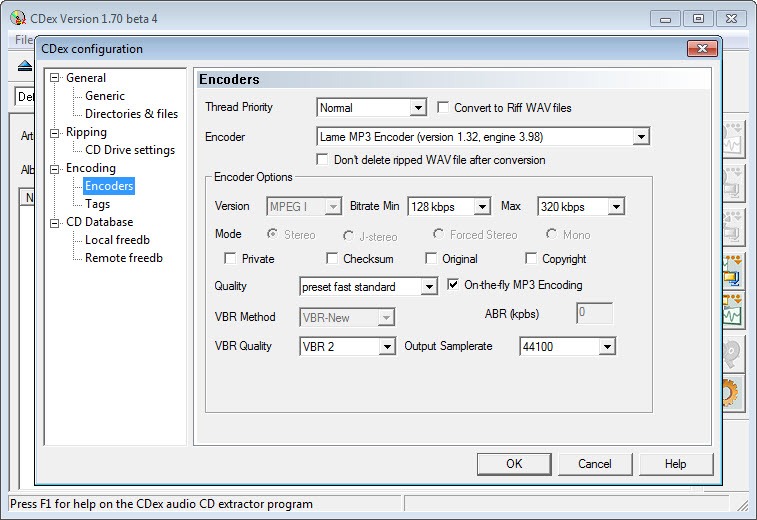Image resolution: width=757 pixels, height=520 pixels.
Task: Open the MPEG Version dropdown
Action: 333,207
